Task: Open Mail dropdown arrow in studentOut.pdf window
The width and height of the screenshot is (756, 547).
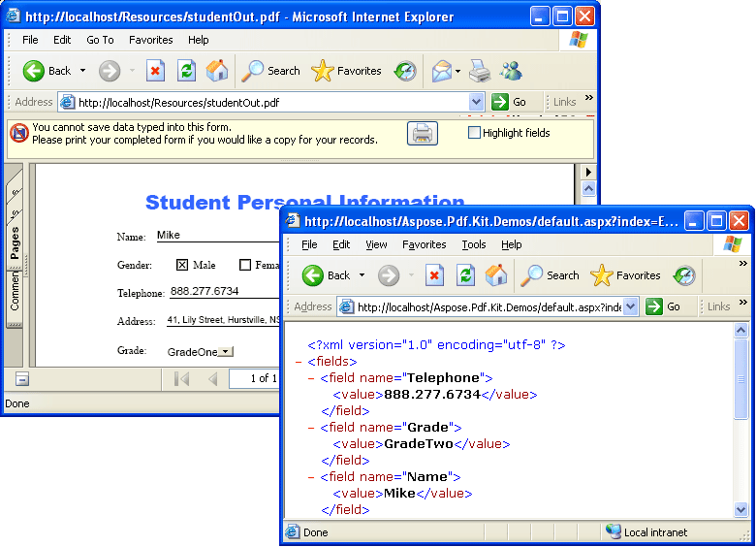Action: [458, 71]
